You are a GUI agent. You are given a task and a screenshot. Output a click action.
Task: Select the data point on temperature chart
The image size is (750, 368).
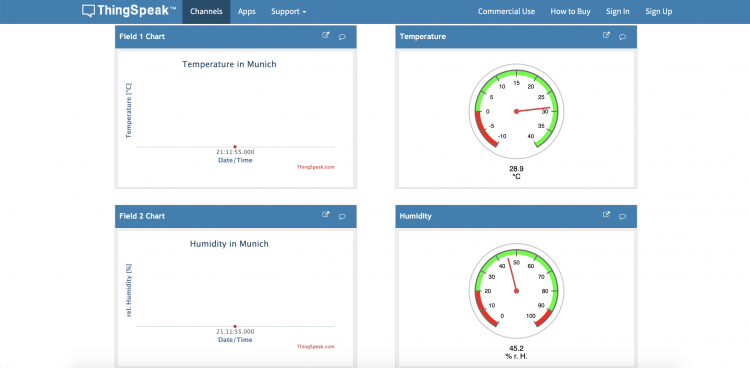point(235,146)
